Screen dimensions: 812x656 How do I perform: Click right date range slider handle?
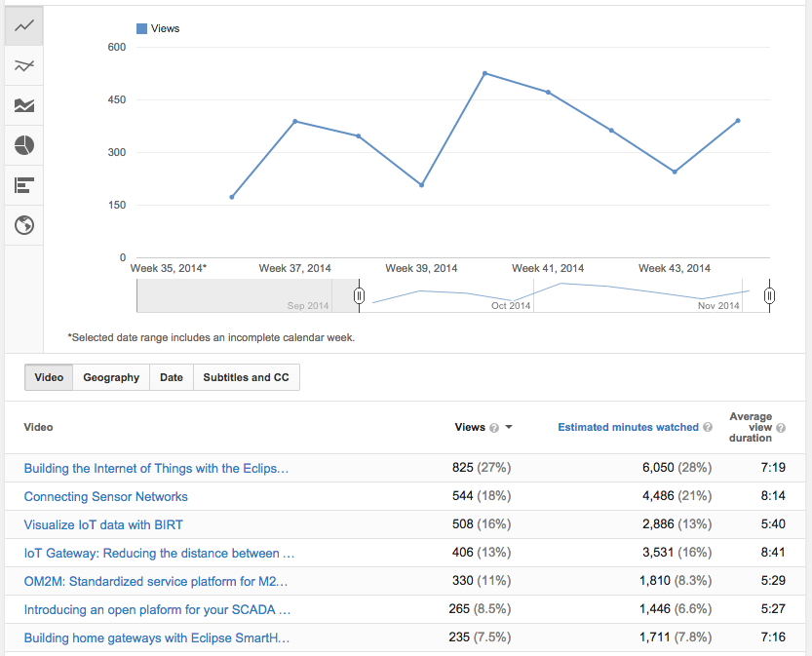click(769, 295)
